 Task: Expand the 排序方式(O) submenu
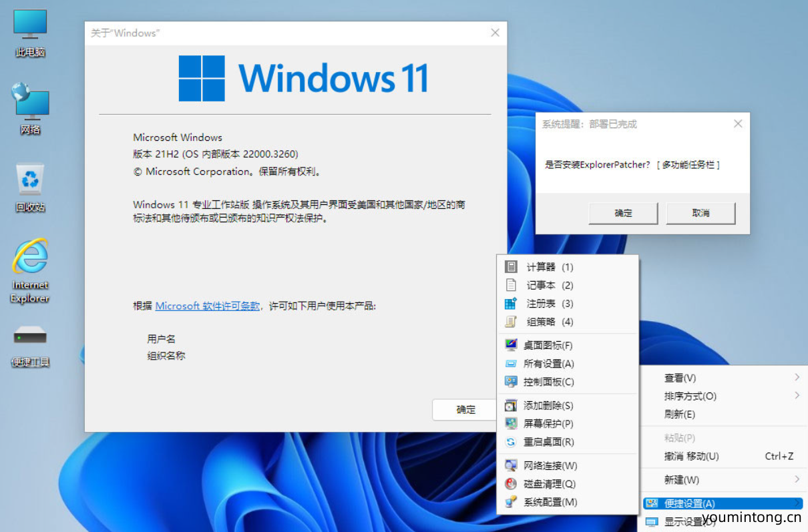point(690,396)
